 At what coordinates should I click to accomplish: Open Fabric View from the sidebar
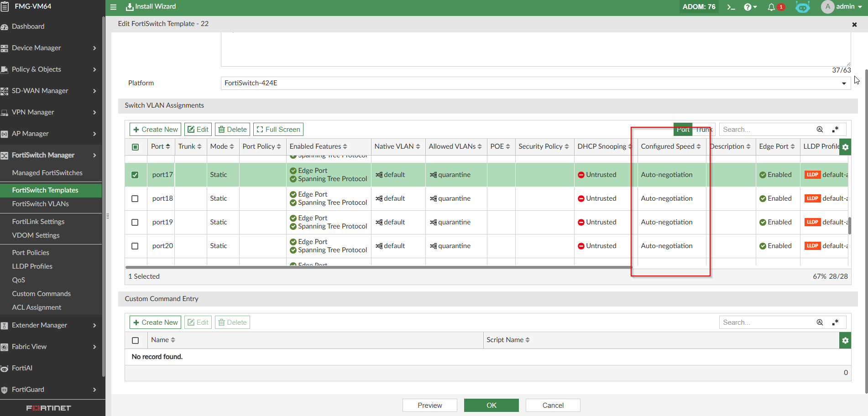[x=30, y=347]
